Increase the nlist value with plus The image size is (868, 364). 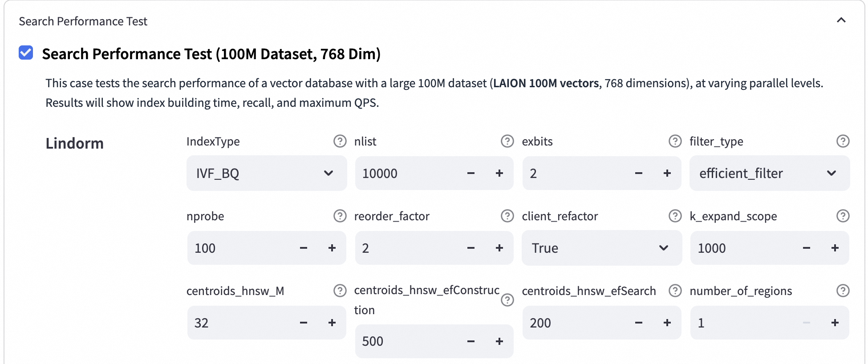tap(499, 173)
